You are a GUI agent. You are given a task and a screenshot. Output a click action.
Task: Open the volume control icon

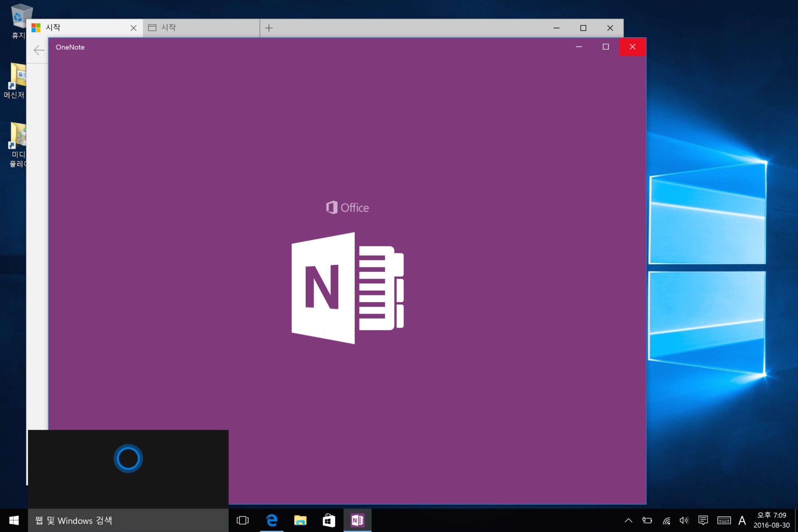click(684, 520)
